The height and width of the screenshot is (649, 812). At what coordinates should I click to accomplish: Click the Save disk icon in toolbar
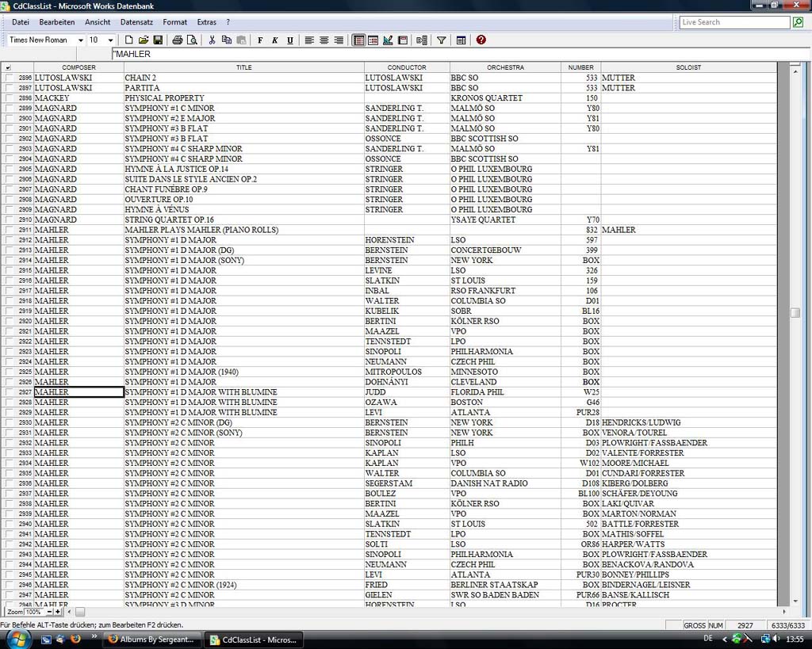pos(158,40)
